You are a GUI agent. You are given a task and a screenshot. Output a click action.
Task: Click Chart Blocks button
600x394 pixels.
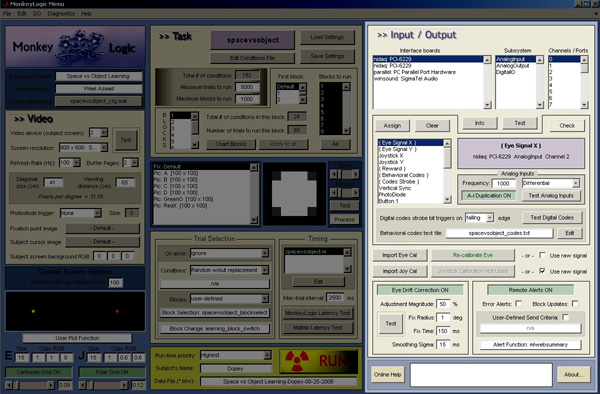pyautogui.click(x=231, y=144)
